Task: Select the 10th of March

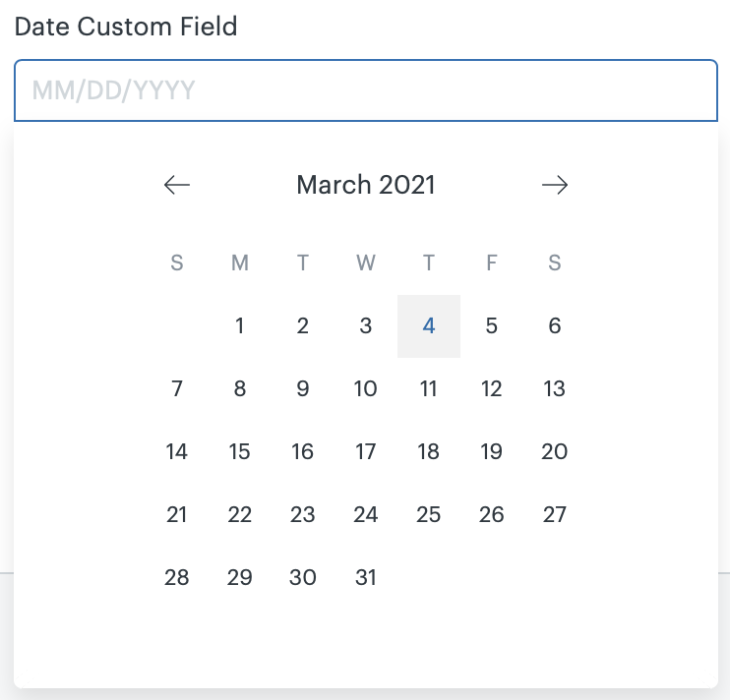Action: tap(366, 389)
